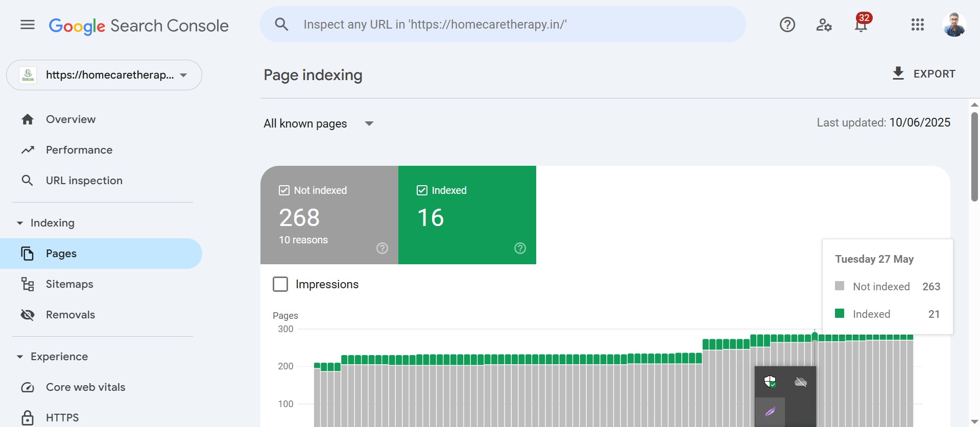
Task: Click the Removals crossed-eye icon
Action: click(x=28, y=315)
